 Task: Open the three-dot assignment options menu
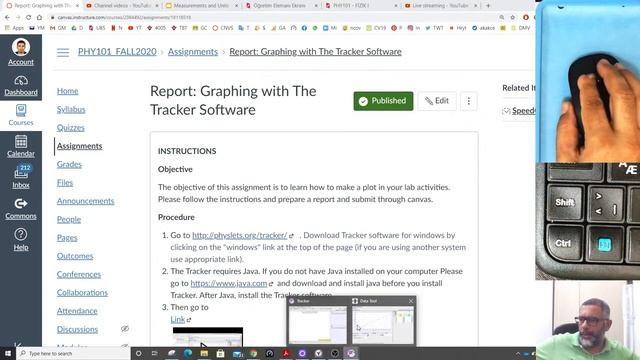[469, 101]
